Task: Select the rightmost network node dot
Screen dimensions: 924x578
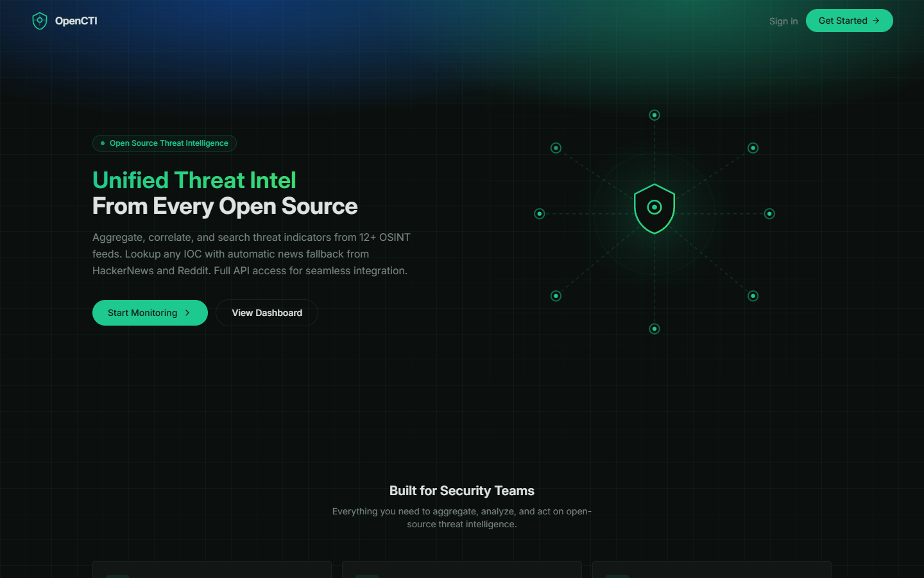Action: click(769, 213)
